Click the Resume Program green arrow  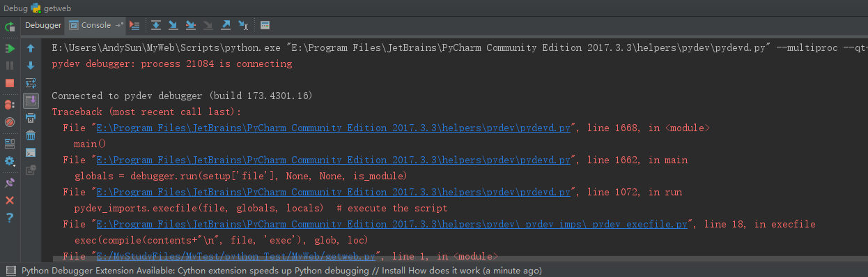tap(10, 48)
